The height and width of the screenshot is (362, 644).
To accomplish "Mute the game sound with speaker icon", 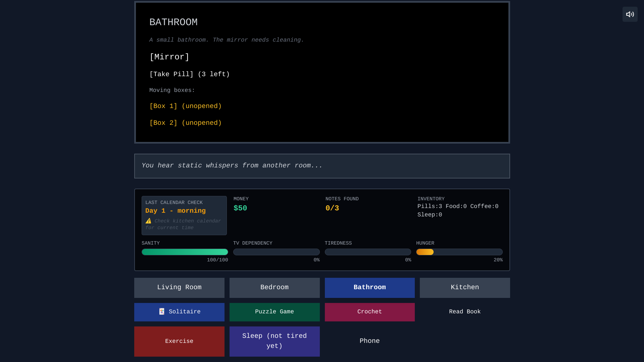I will coord(630,14).
